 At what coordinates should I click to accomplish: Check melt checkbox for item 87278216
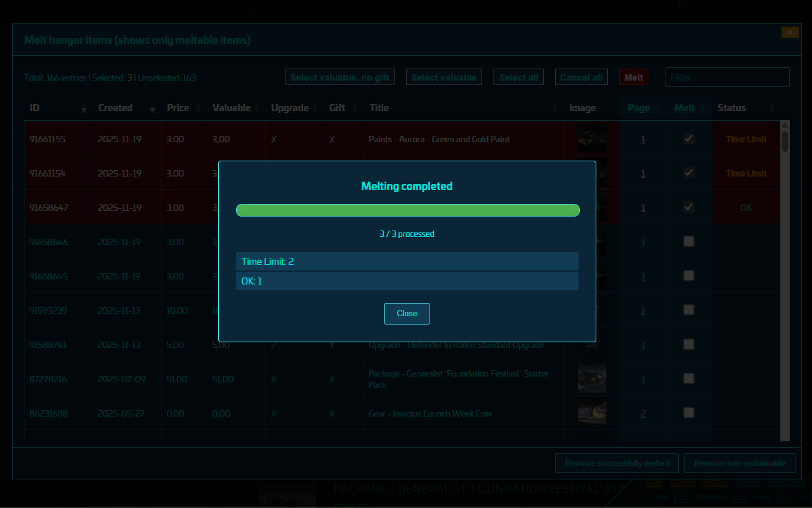click(x=688, y=378)
